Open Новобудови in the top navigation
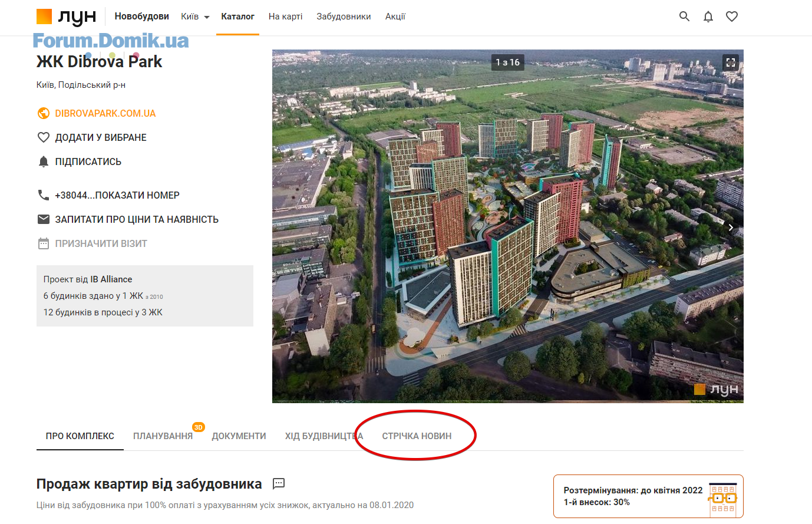Screen dimensions: 812x524 [x=141, y=17]
